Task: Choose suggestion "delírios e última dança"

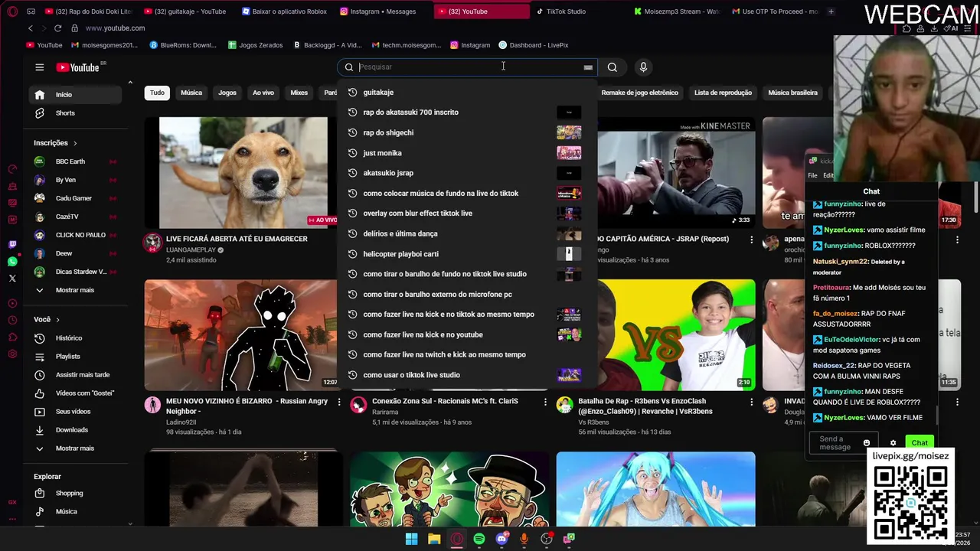Action: click(467, 233)
